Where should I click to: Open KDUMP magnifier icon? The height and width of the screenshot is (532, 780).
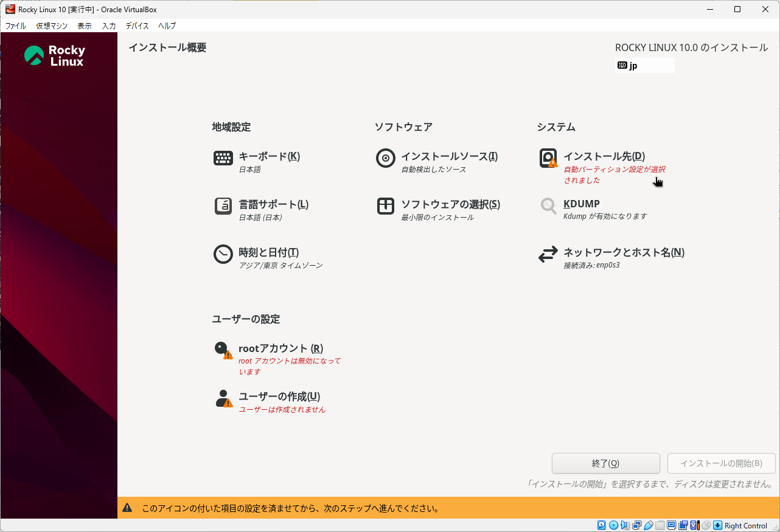pyautogui.click(x=548, y=206)
